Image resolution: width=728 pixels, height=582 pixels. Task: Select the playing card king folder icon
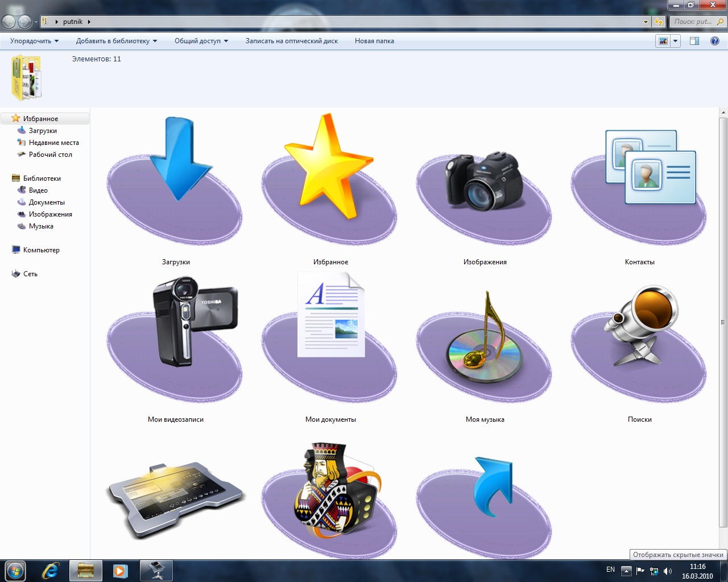(330, 499)
